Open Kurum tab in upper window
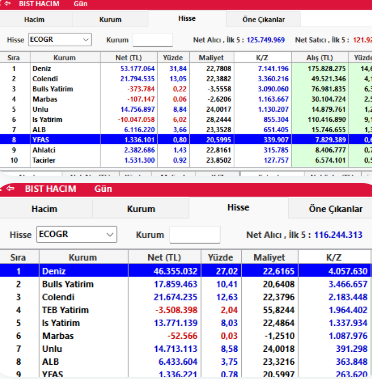 (110, 20)
